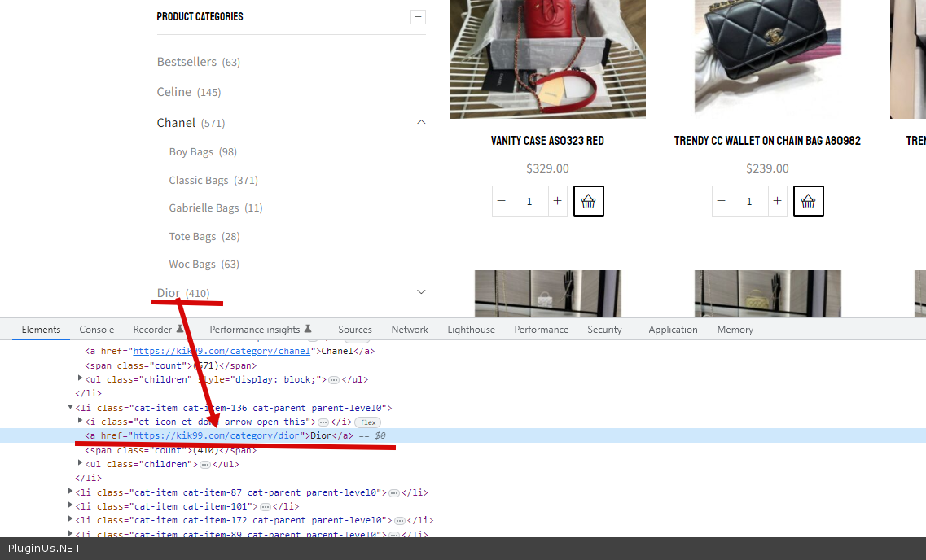Expand the cat-item-87 li node

[x=71, y=492]
